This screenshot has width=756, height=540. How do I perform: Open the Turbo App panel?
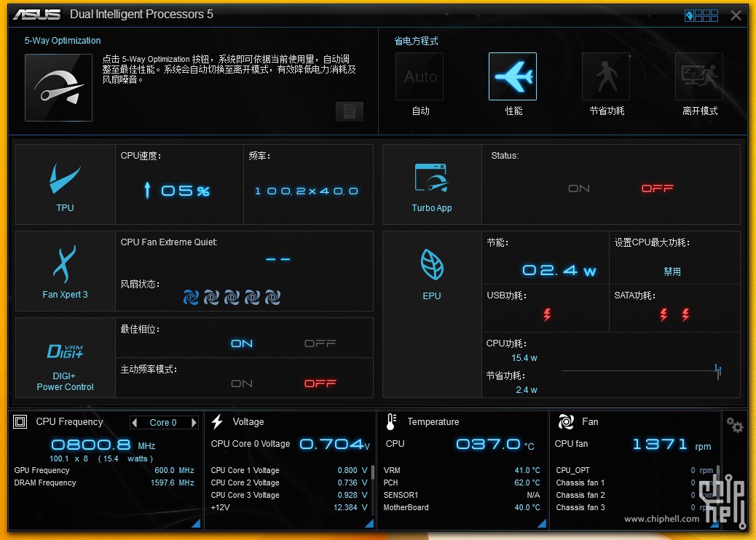[432, 185]
